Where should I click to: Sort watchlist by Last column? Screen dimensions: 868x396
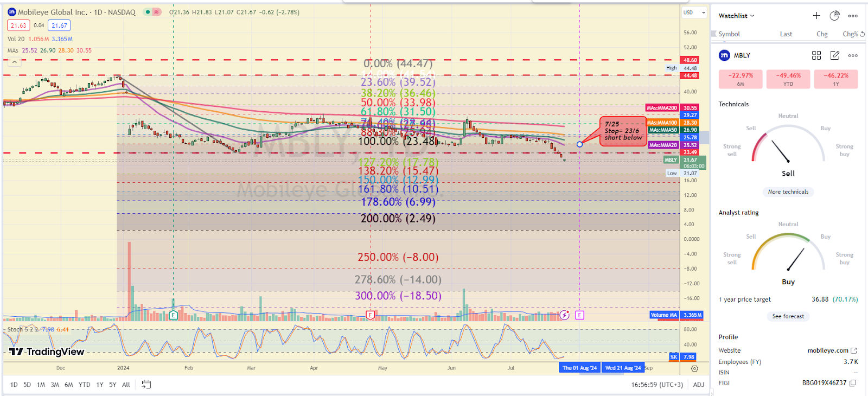[x=786, y=34]
